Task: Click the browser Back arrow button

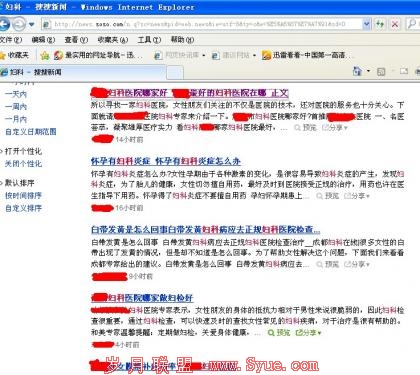Action: pyautogui.click(x=4, y=24)
